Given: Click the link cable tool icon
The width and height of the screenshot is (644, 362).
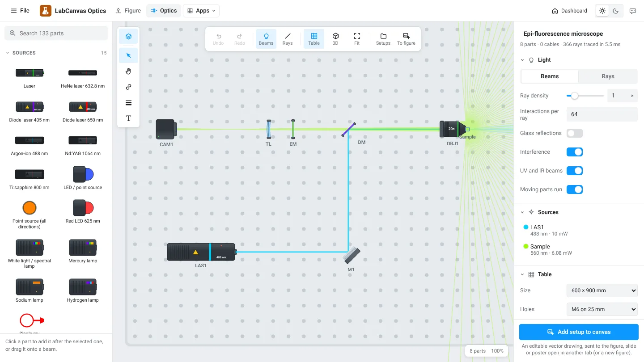Looking at the screenshot, I should point(128,87).
